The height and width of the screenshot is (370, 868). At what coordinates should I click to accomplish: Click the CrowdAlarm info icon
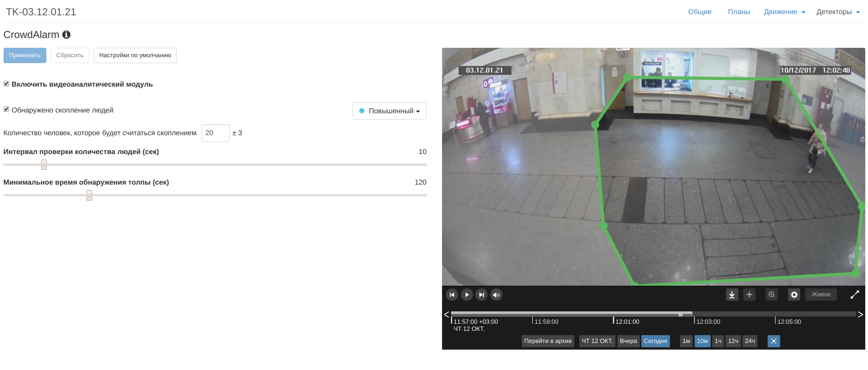tap(66, 34)
